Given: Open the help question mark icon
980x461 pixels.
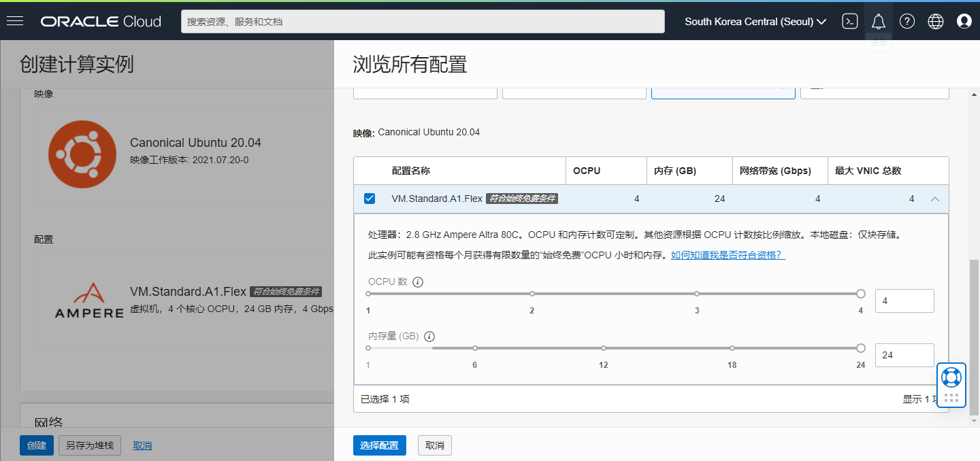Looking at the screenshot, I should coord(907,21).
